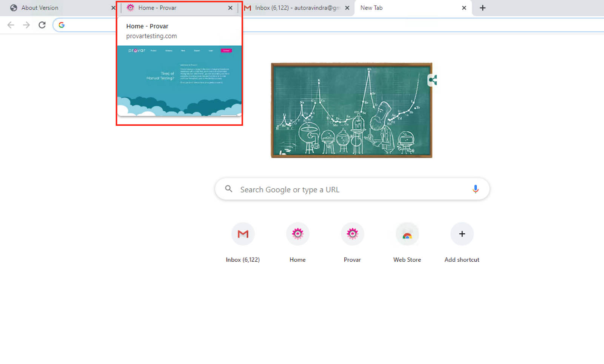Viewport: 604px width, 364px height.
Task: Open the Web Store shortcut
Action: (x=407, y=242)
